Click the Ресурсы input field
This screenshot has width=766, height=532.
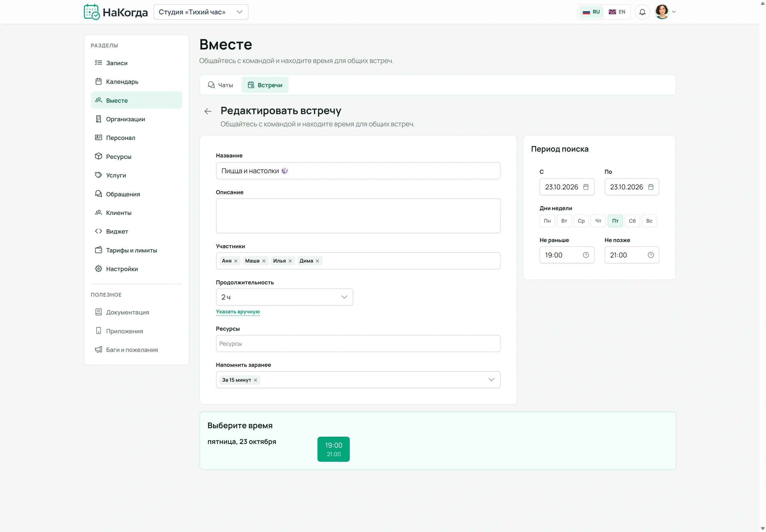358,343
